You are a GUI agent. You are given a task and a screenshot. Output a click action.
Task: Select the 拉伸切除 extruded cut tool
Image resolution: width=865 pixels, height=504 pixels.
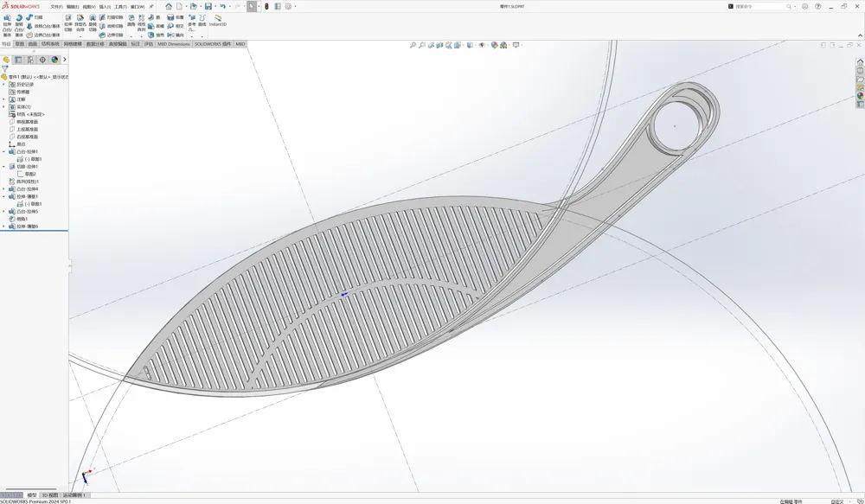[x=67, y=22]
